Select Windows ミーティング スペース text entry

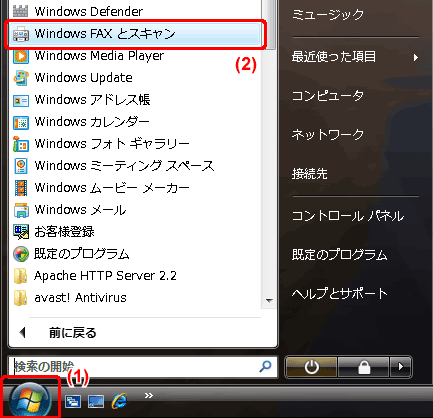(124, 166)
